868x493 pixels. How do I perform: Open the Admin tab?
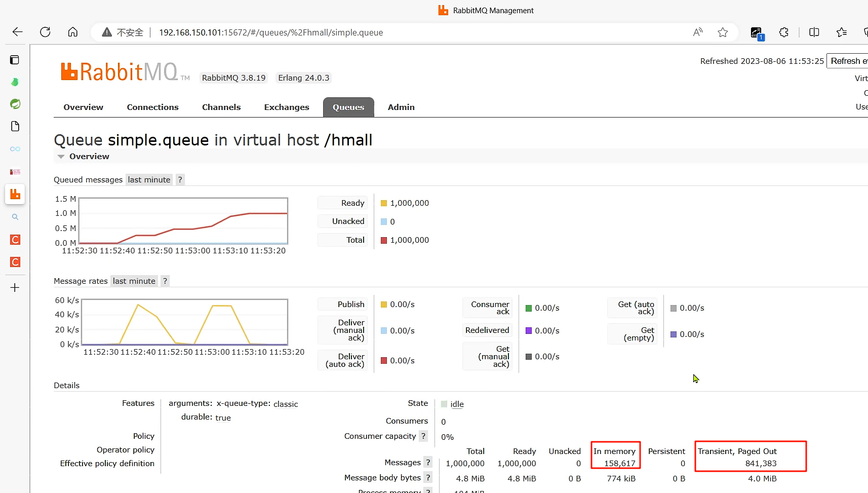coord(401,107)
